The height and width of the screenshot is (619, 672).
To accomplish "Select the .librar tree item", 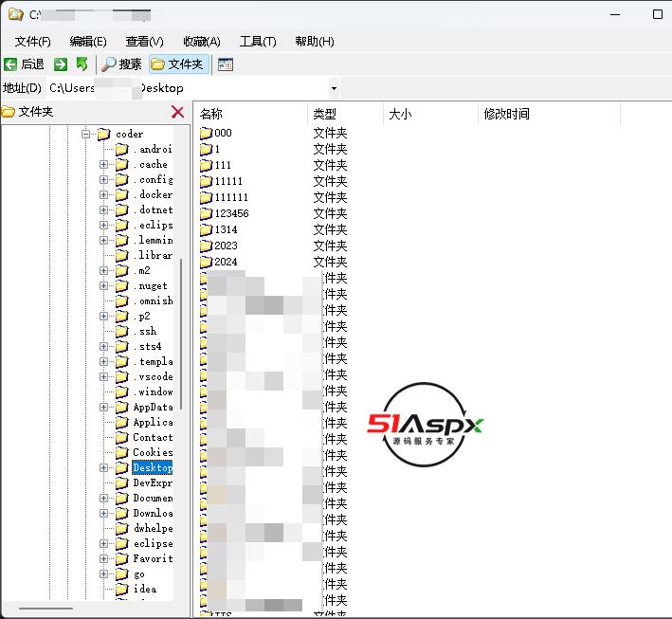I will click(153, 256).
